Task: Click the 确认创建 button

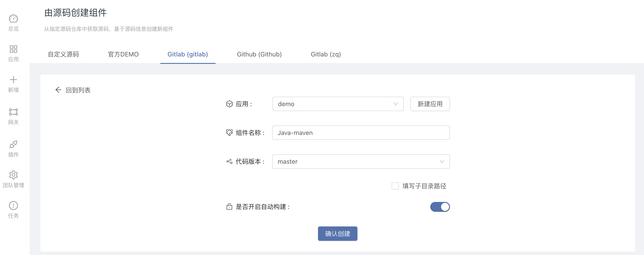Action: point(337,233)
